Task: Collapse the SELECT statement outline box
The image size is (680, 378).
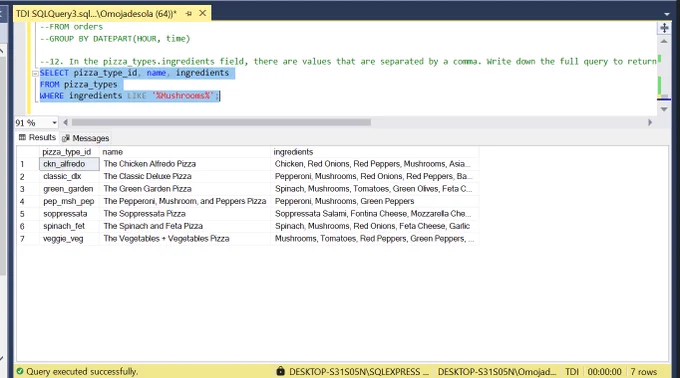Action: (35, 73)
